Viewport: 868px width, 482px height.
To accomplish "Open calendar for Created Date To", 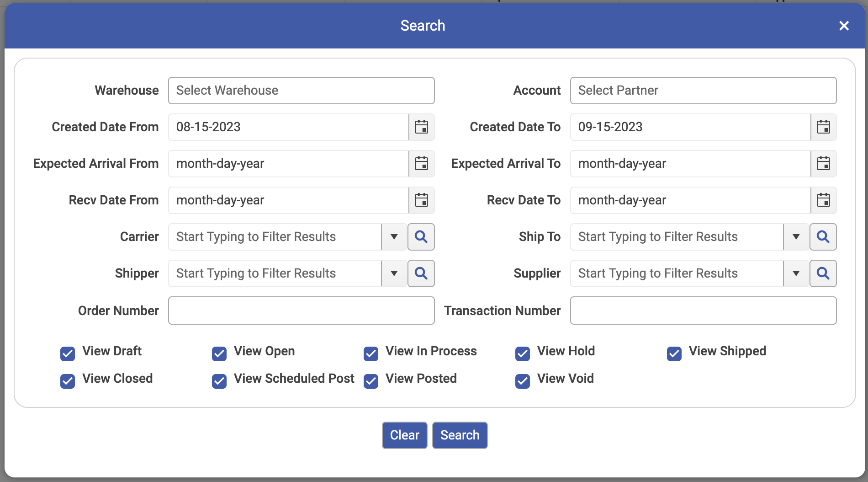I will (823, 127).
